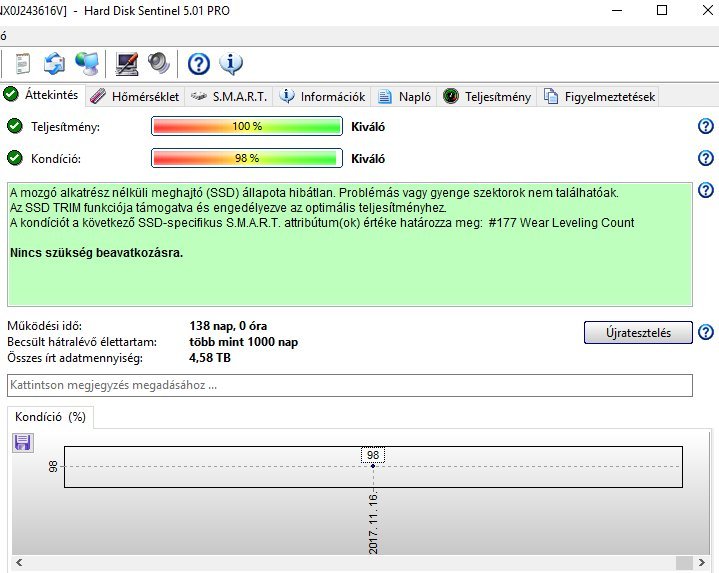Click the Újratesztelés button
Viewport: 719px width, 573px height.
638,332
